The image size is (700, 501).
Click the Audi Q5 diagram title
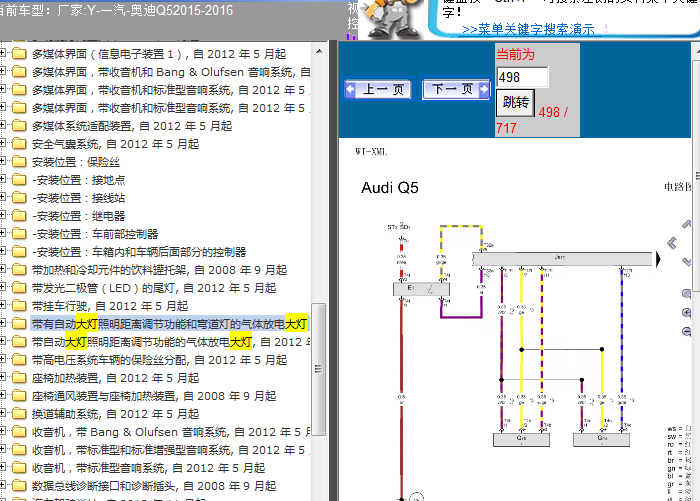point(390,188)
